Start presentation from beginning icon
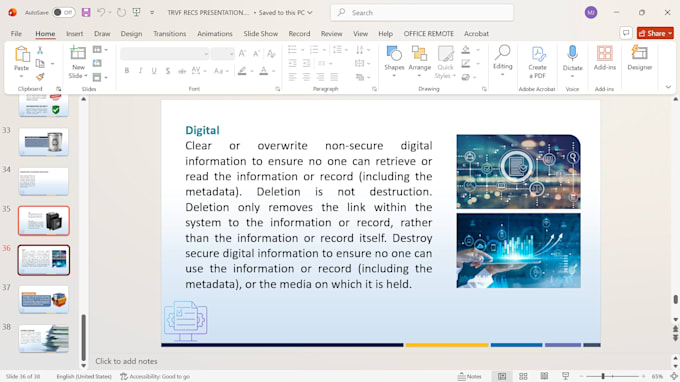 [x=137, y=13]
